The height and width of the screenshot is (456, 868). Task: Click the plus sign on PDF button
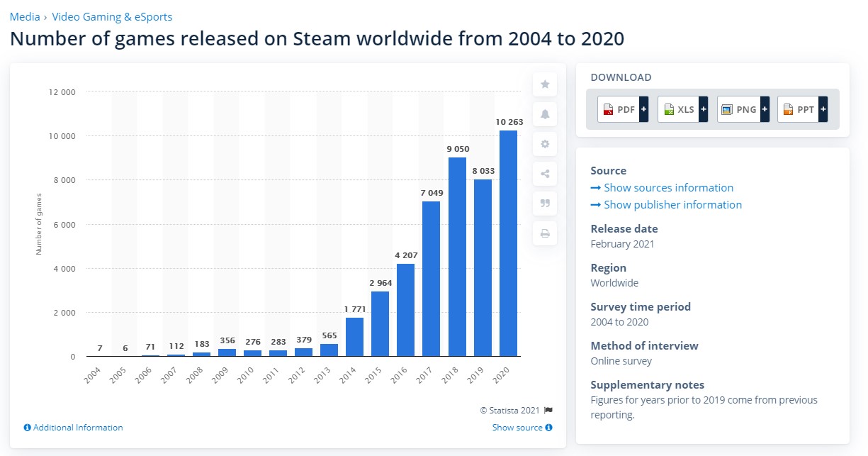643,109
